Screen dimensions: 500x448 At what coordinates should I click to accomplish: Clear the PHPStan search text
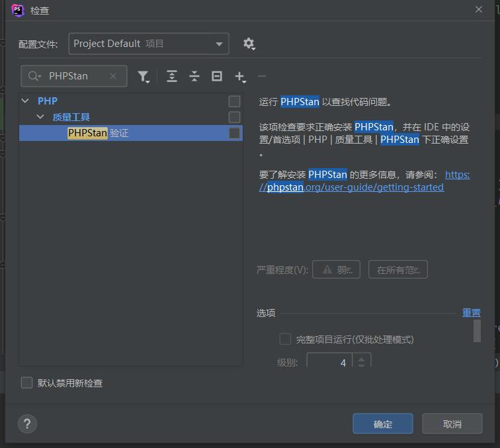113,76
